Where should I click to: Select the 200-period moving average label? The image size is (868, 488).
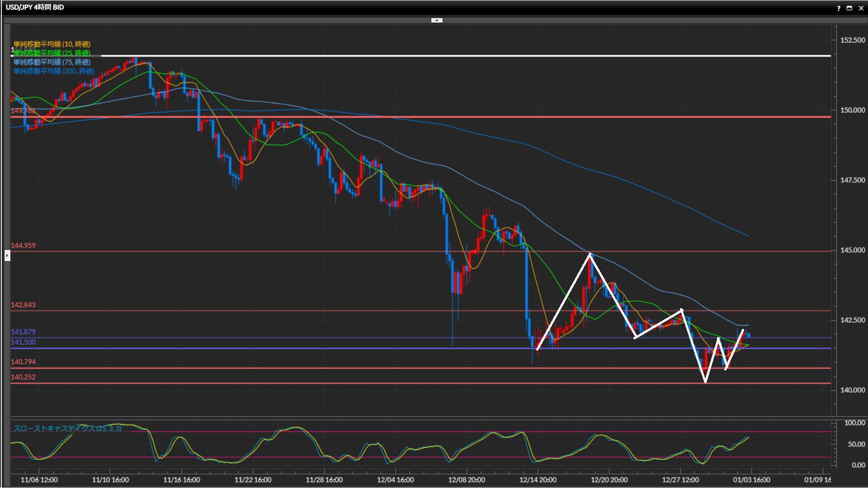click(53, 71)
